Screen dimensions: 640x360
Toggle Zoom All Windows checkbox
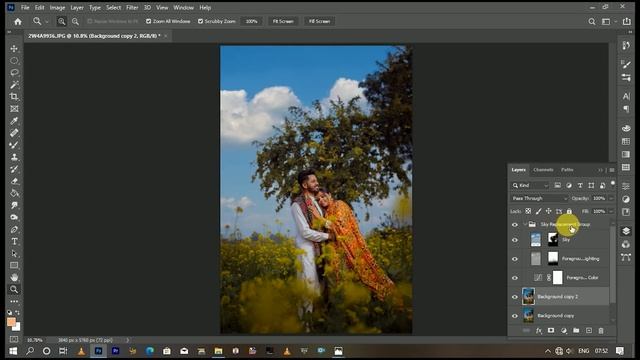tap(149, 21)
